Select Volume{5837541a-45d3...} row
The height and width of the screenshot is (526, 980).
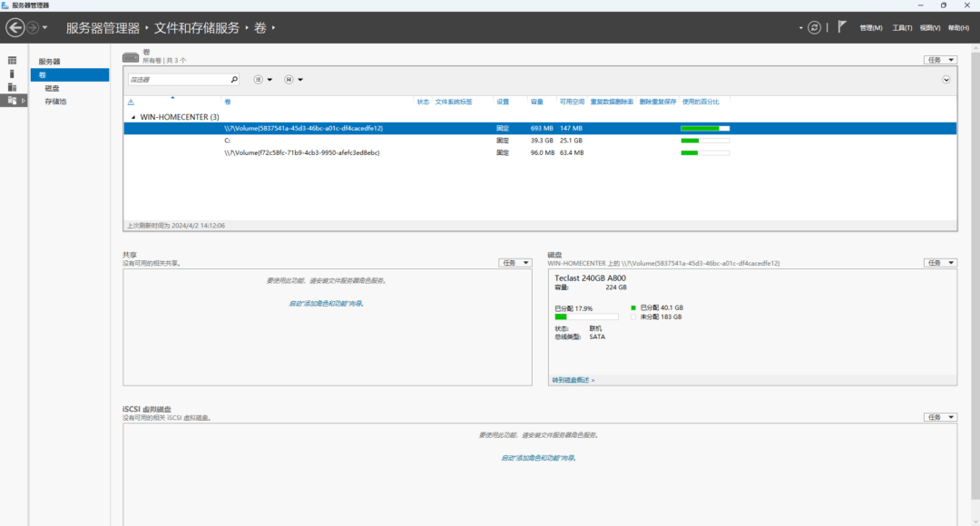tap(540, 128)
